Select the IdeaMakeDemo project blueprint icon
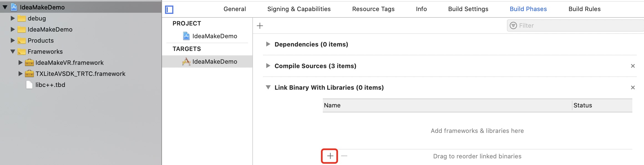644x165 pixels. click(186, 36)
